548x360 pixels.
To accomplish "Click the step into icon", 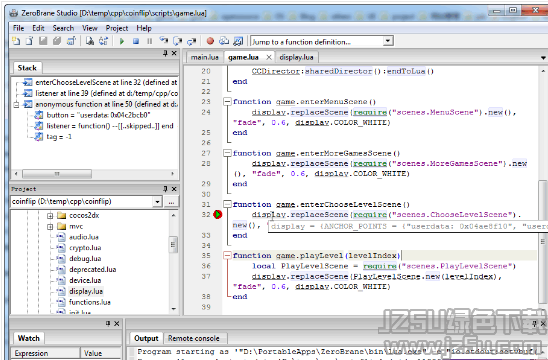I will coord(164,41).
